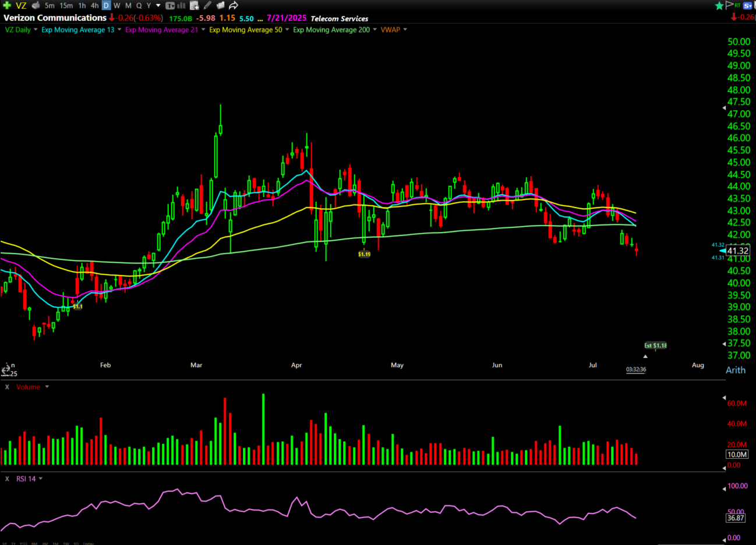Toggle the Arith scale setting
This screenshot has height=545, width=756.
pos(736,370)
